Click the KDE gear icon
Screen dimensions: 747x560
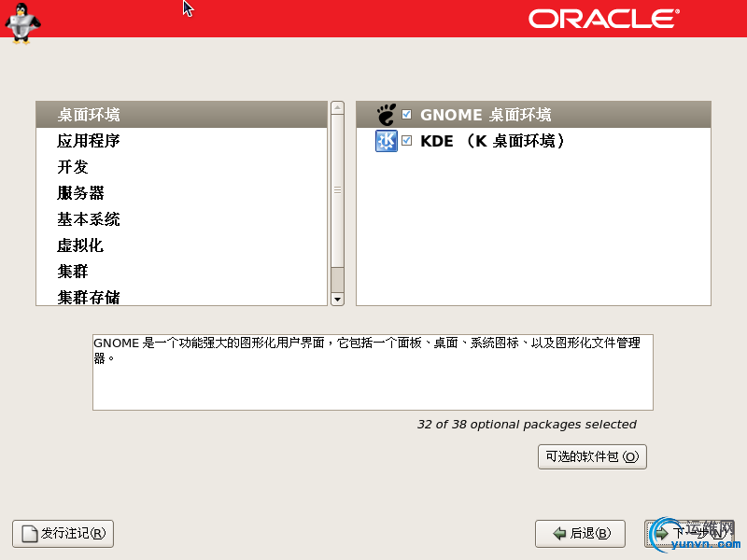(x=386, y=141)
